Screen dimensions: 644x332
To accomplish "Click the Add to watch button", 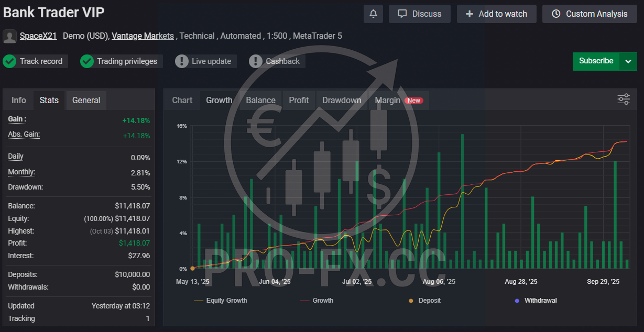I will (x=496, y=14).
